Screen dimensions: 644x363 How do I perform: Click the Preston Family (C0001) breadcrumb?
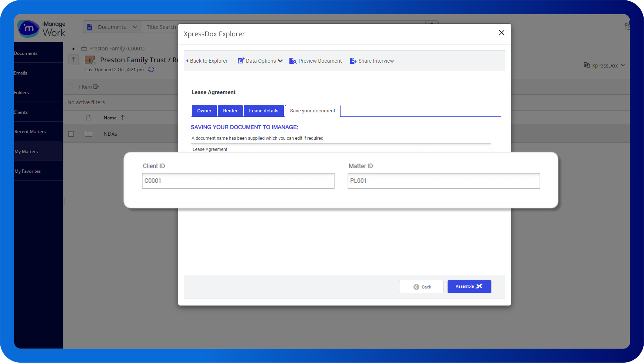[x=117, y=49]
